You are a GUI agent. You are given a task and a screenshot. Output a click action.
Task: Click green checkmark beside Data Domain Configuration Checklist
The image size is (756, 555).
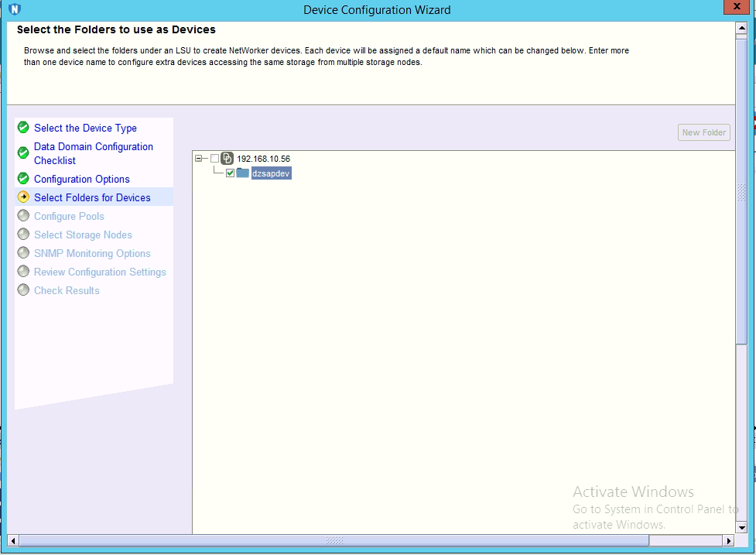click(x=23, y=152)
